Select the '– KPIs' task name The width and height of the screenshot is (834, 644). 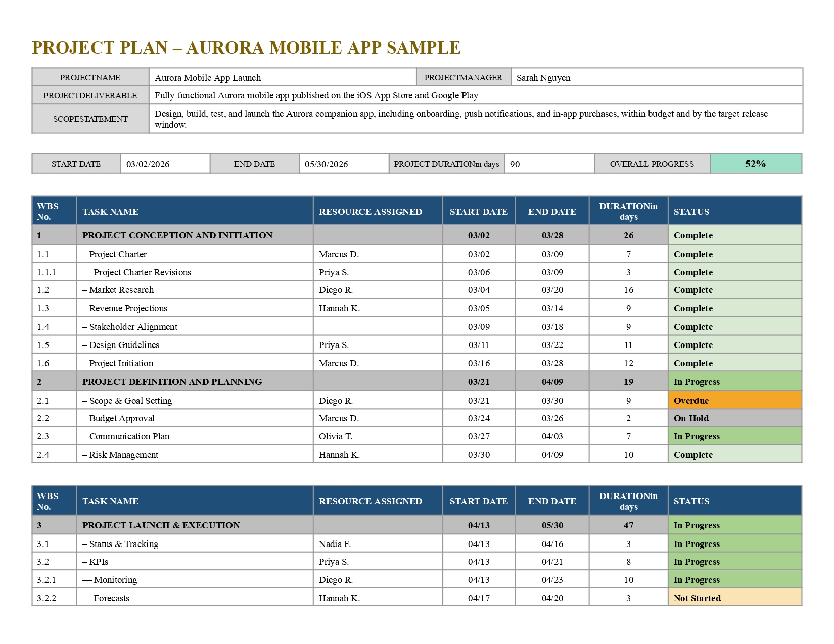(x=96, y=562)
